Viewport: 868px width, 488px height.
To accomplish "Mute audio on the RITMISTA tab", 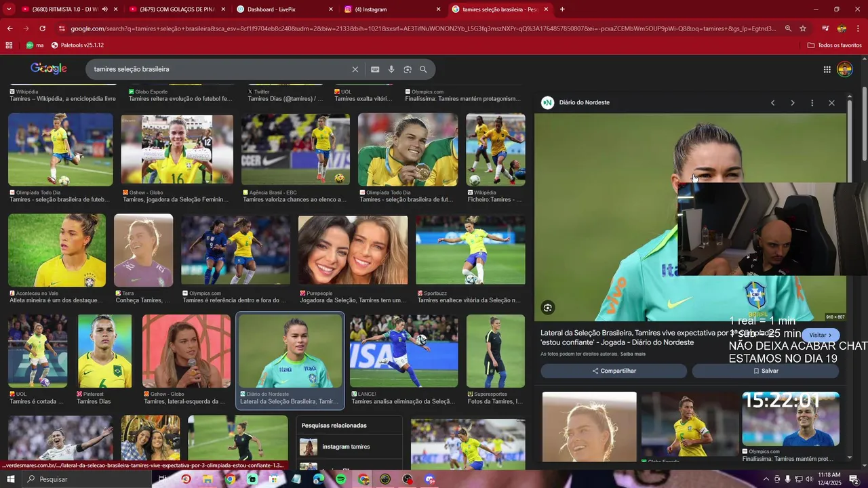I will [x=104, y=9].
